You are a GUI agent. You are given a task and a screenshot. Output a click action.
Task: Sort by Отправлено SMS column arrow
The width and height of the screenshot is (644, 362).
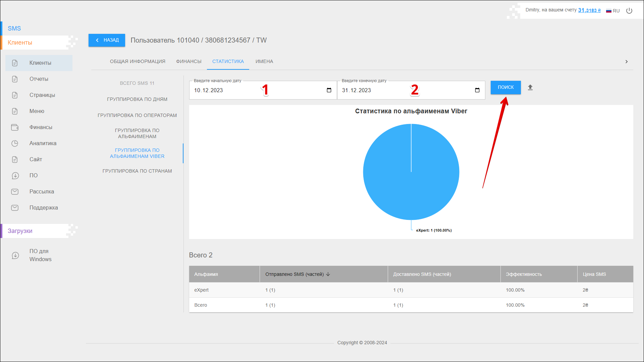click(328, 274)
